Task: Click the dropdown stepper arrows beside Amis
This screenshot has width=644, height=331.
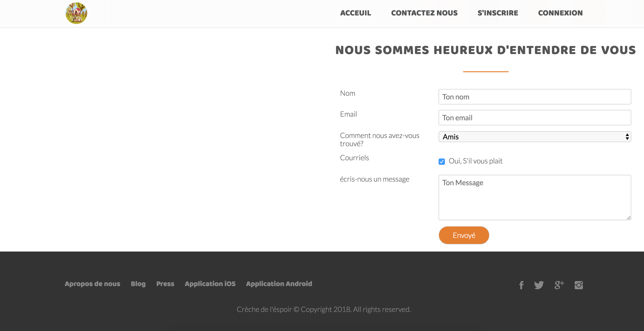Action: pyautogui.click(x=627, y=137)
